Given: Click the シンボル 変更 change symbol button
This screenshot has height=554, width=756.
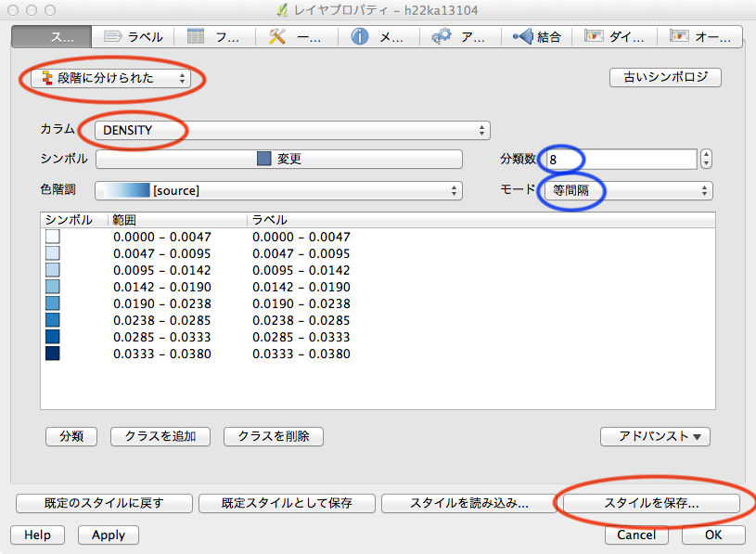Looking at the screenshot, I should tap(279, 159).
